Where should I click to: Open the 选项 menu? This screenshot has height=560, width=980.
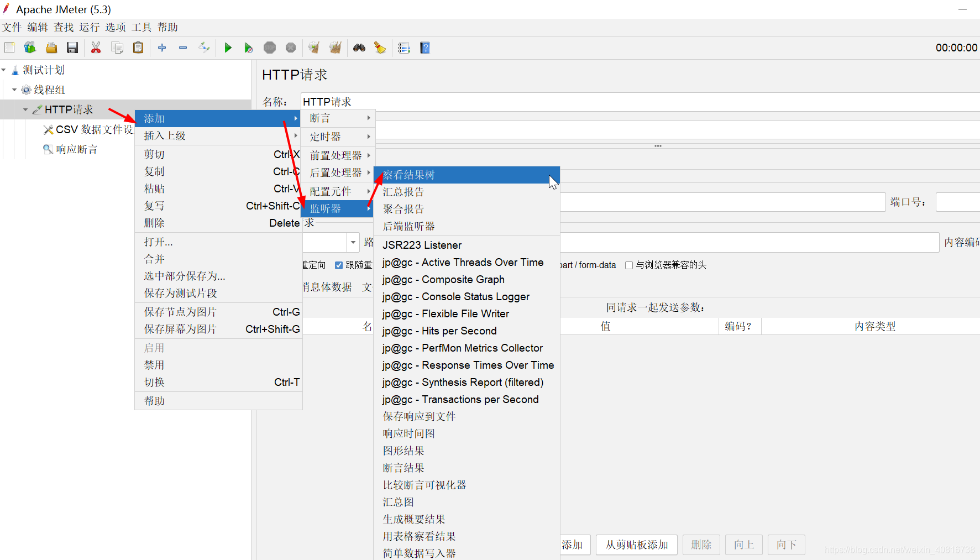point(116,27)
